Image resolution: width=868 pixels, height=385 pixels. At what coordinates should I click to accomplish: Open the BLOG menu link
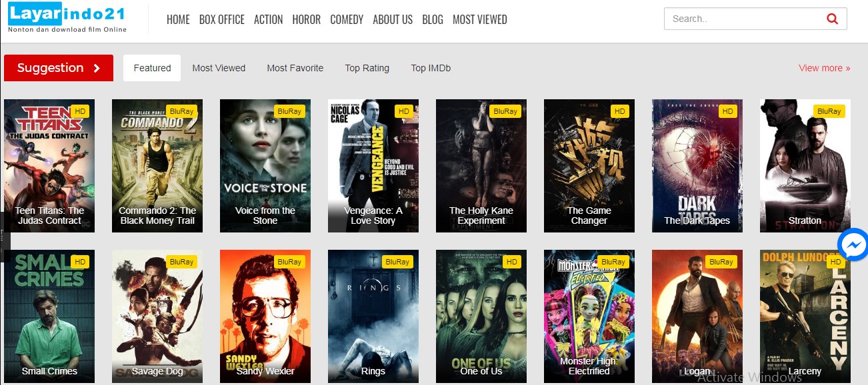pyautogui.click(x=433, y=19)
